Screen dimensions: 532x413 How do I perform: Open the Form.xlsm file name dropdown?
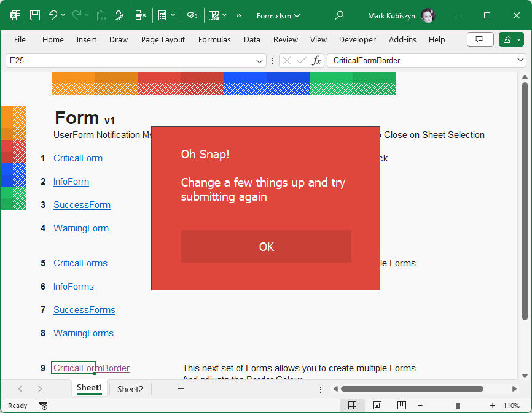(x=278, y=15)
